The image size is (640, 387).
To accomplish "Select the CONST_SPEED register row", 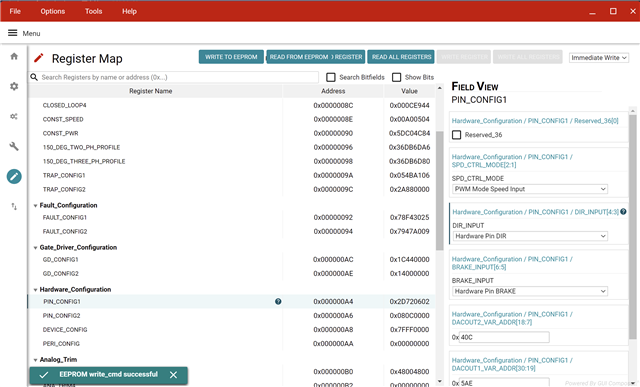I will (x=231, y=119).
